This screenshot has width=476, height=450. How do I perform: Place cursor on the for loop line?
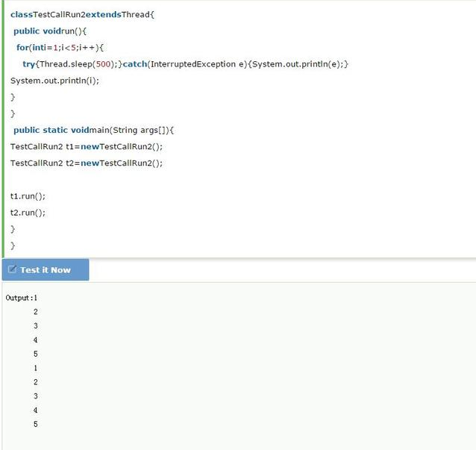[60, 47]
